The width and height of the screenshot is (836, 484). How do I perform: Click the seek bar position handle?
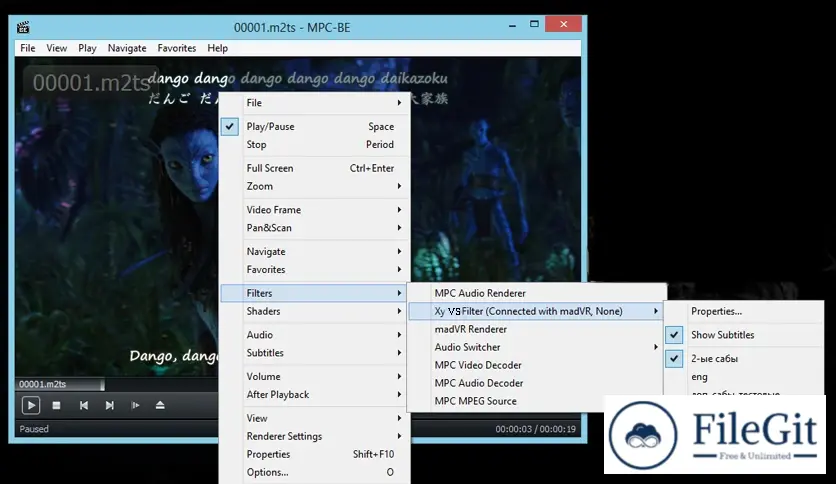[x=102, y=384]
